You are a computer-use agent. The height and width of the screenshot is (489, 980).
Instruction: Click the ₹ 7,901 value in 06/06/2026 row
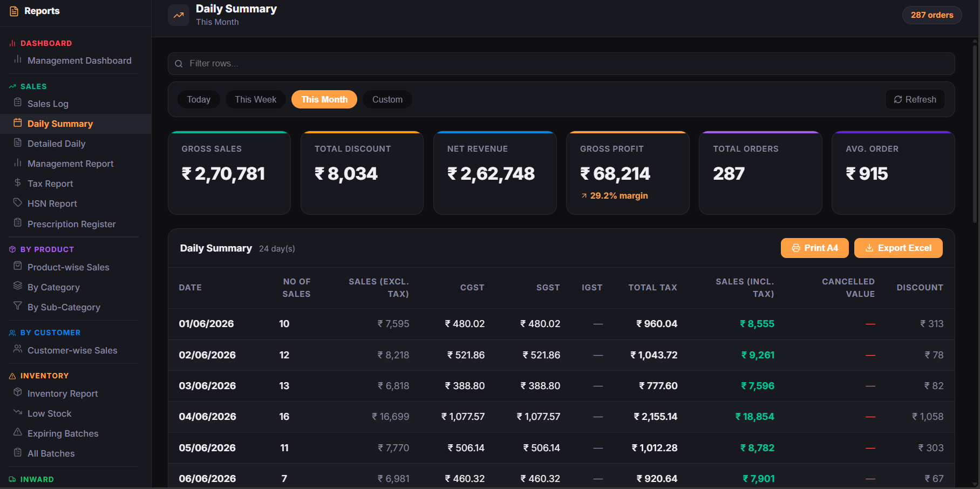758,479
